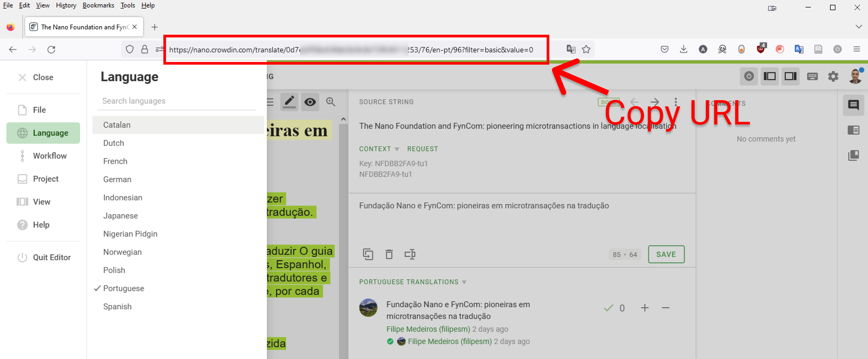The height and width of the screenshot is (359, 868).
Task: Expand the CONTEXT dropdown
Action: 379,149
